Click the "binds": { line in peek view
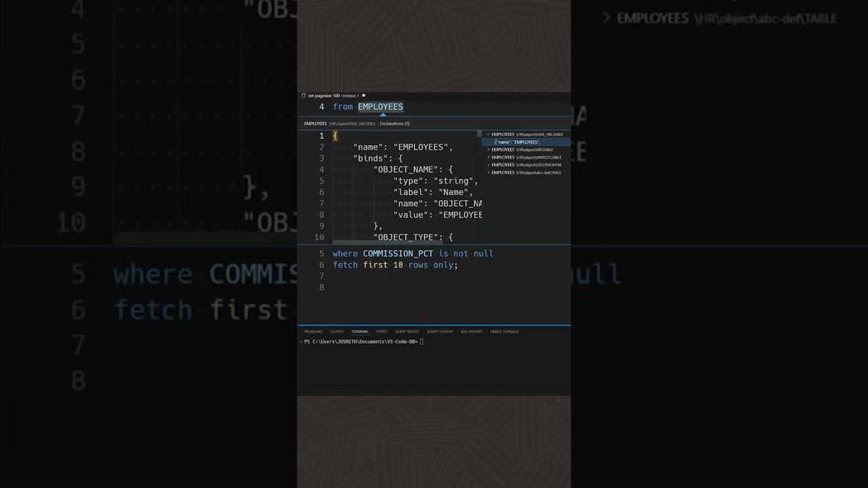Image resolution: width=868 pixels, height=488 pixels. coord(378,159)
